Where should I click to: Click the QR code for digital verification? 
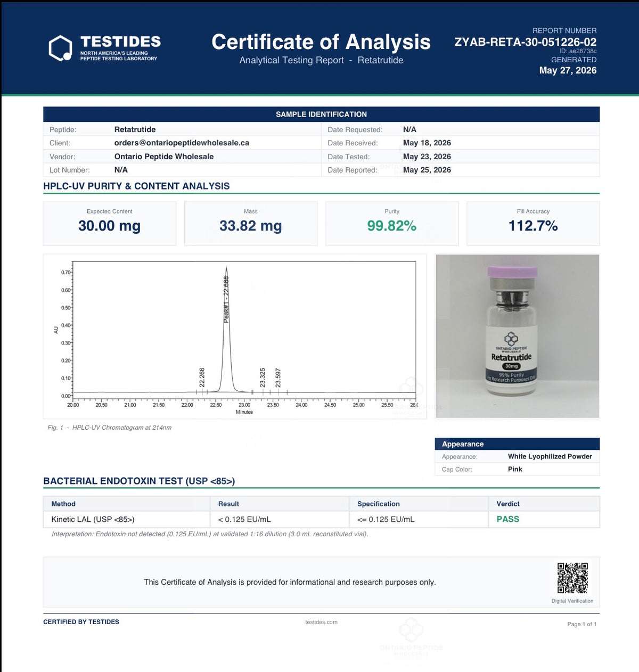pos(572,578)
